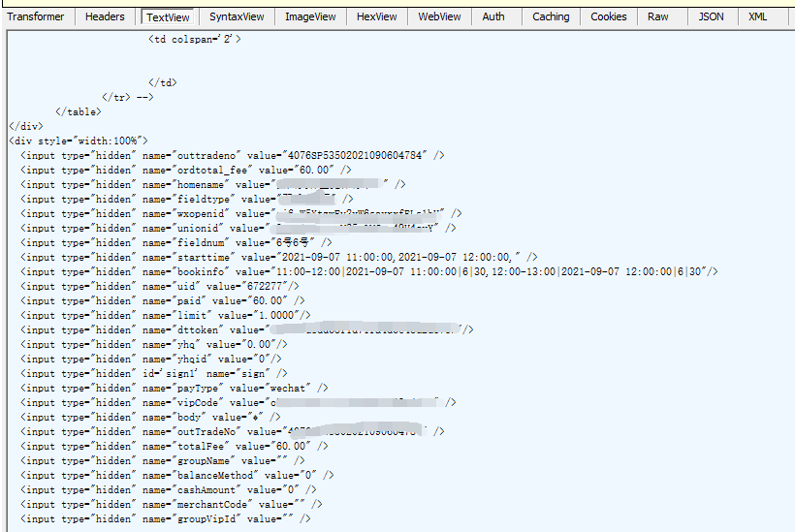Viewport: 795px width, 532px height.
Task: Open the Raw tab
Action: point(657,16)
